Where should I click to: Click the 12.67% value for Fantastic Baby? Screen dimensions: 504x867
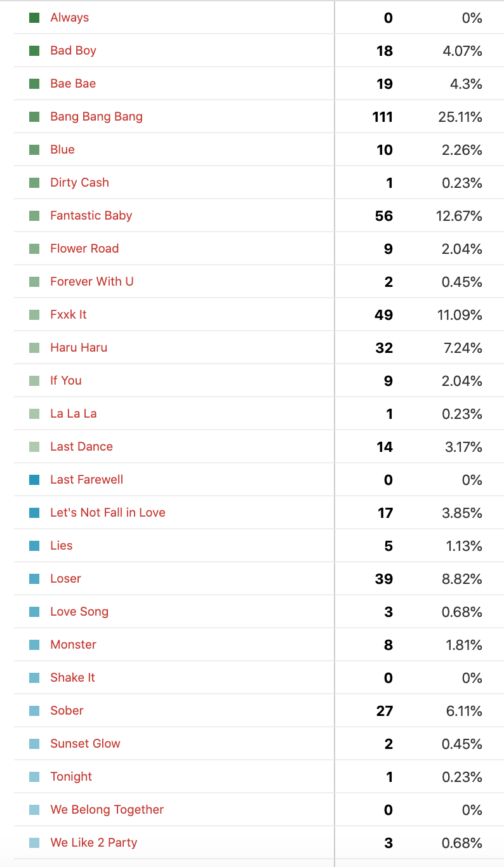pos(459,216)
